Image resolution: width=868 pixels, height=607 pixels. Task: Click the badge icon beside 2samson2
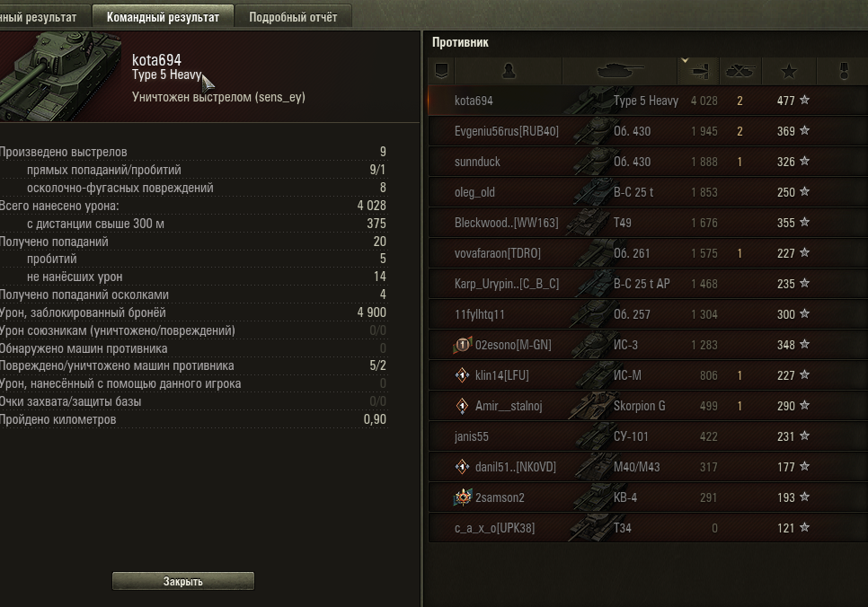(462, 497)
